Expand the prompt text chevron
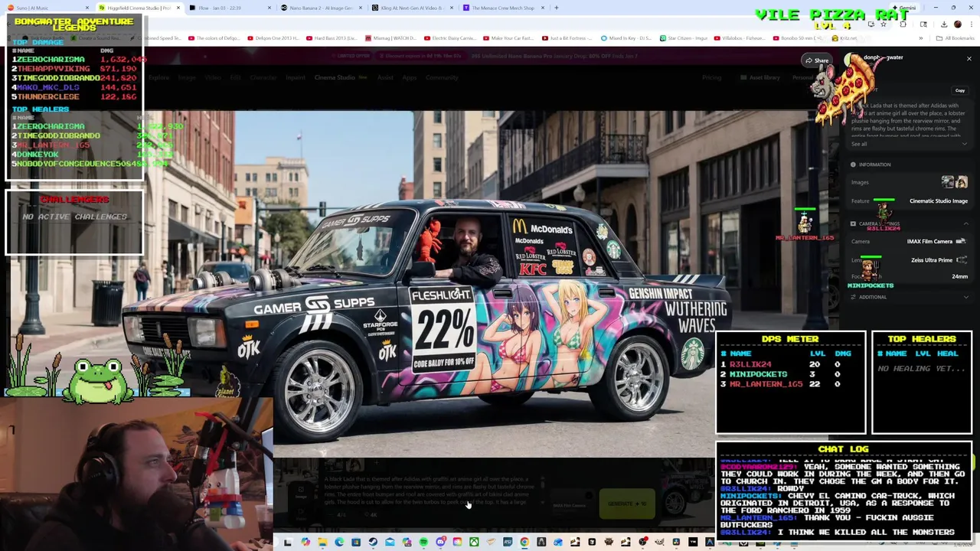This screenshot has width=980, height=551. (x=965, y=144)
